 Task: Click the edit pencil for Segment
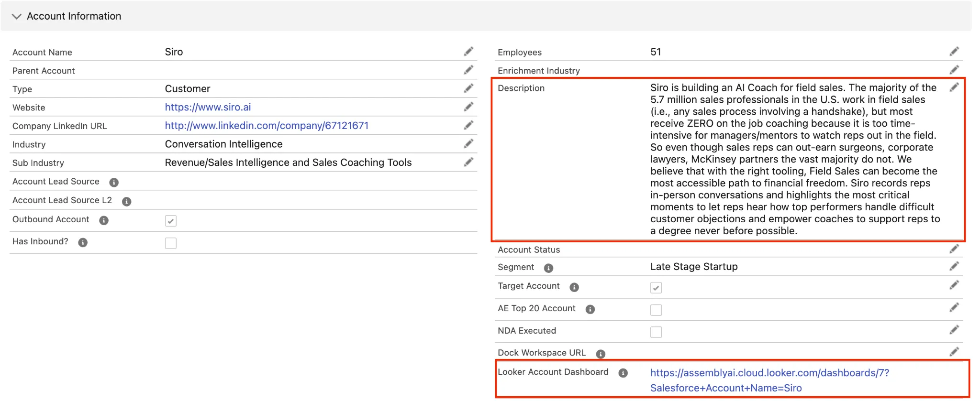click(x=954, y=266)
